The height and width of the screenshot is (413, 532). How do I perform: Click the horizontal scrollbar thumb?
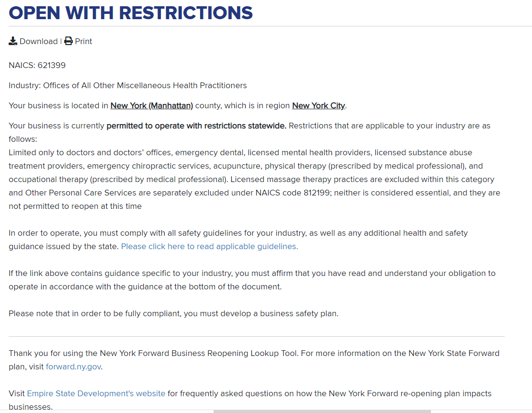[322, 411]
